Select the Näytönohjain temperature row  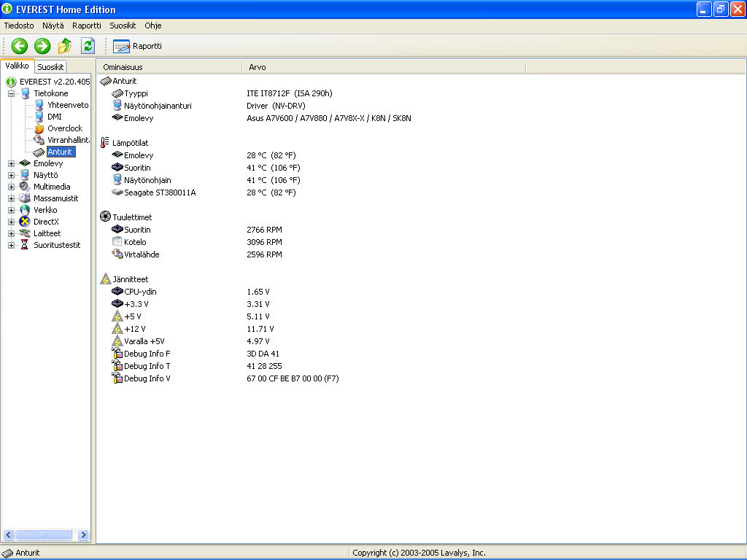421,180
